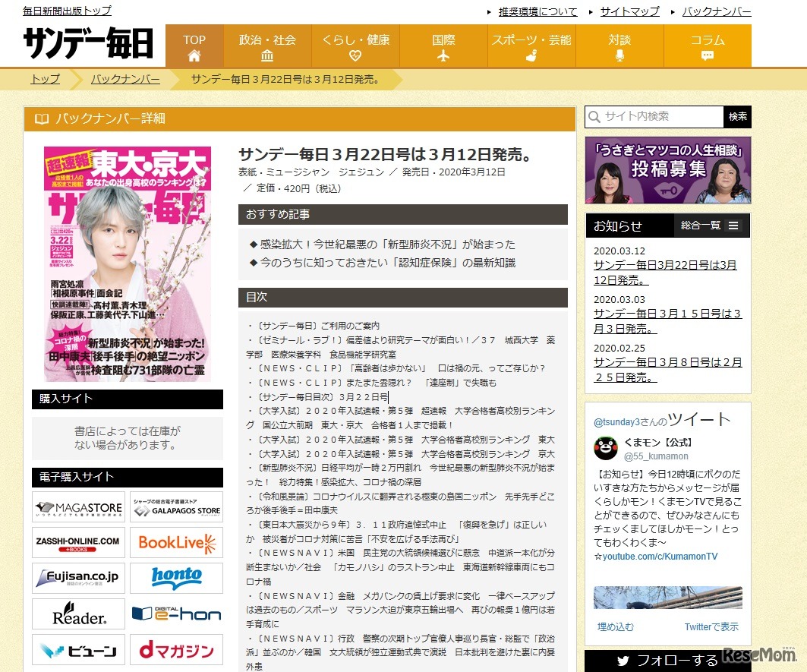Click the airplane icon under 国際
The height and width of the screenshot is (672, 807).
(444, 55)
